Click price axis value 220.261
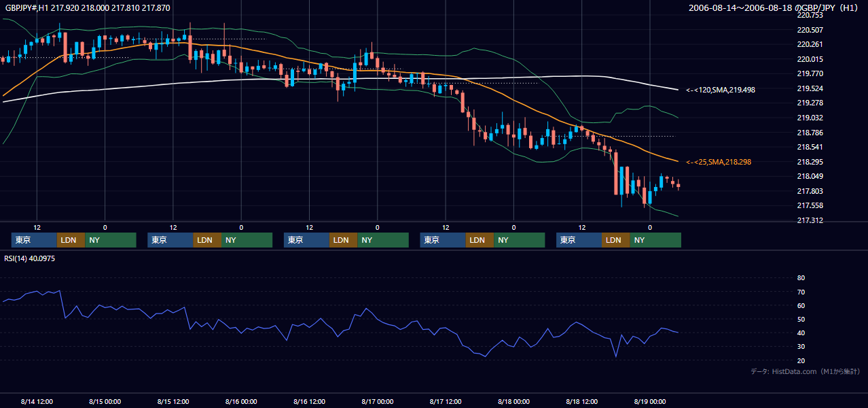The width and height of the screenshot is (868, 408). (x=810, y=44)
